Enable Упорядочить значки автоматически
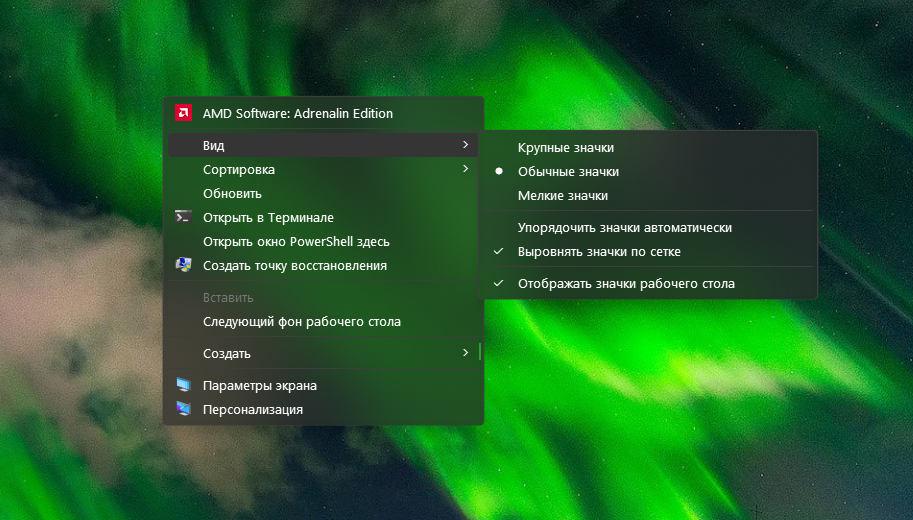Image resolution: width=913 pixels, height=520 pixels. (647, 228)
